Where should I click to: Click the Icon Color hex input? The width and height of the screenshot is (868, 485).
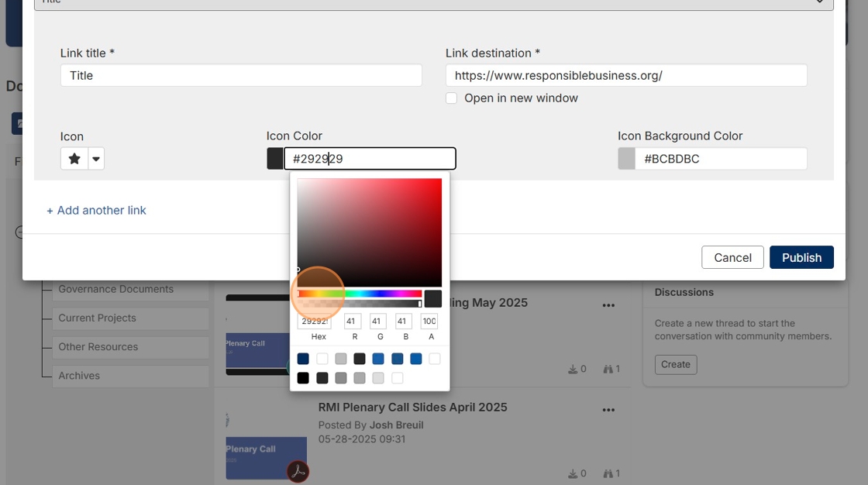(370, 159)
